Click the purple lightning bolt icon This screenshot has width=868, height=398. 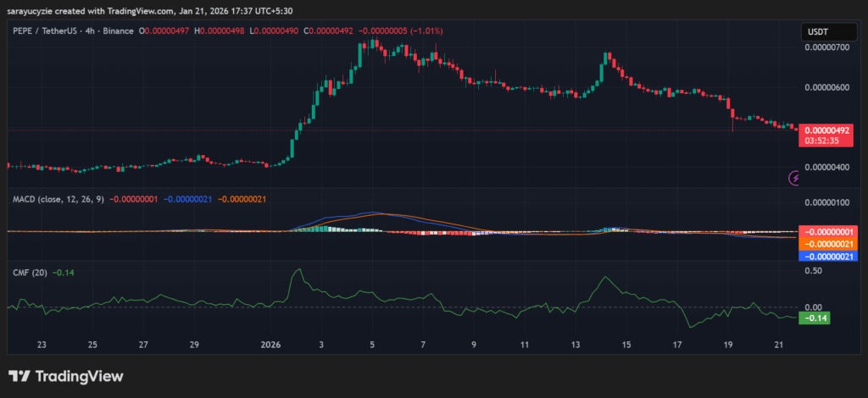pos(795,178)
